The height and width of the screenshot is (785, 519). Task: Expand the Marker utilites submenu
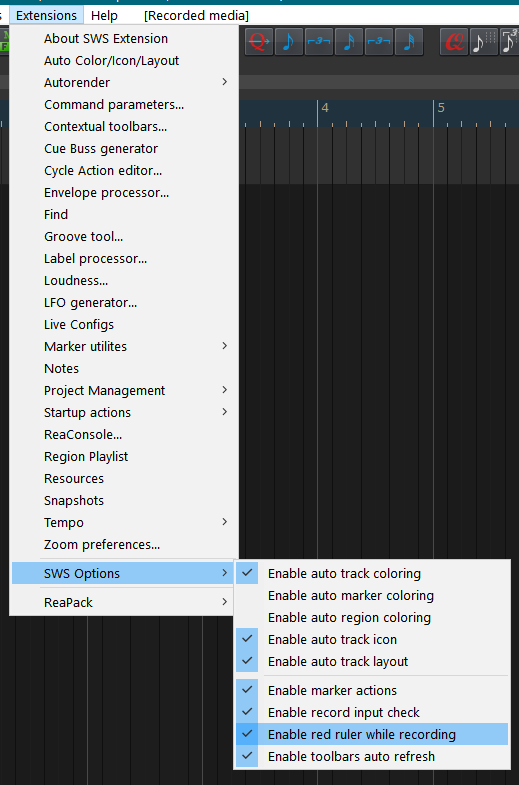[124, 346]
